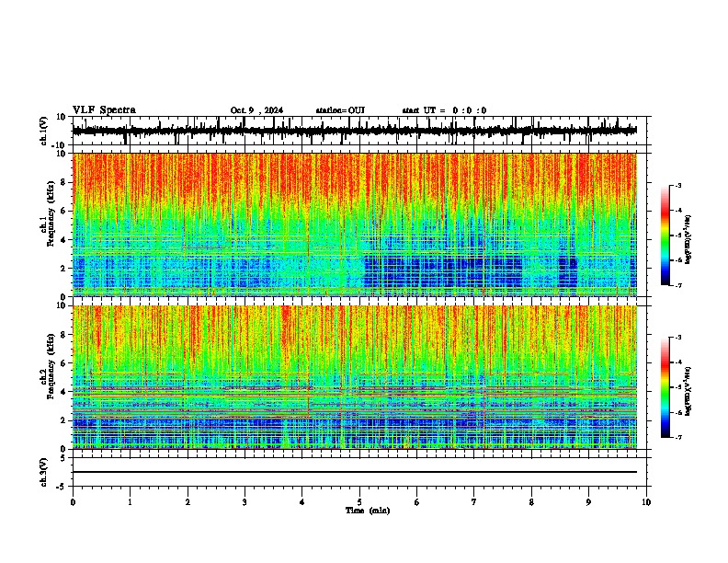Click the "VLF Spectra" title text
Screen dimensions: 728x563
pyautogui.click(x=104, y=110)
